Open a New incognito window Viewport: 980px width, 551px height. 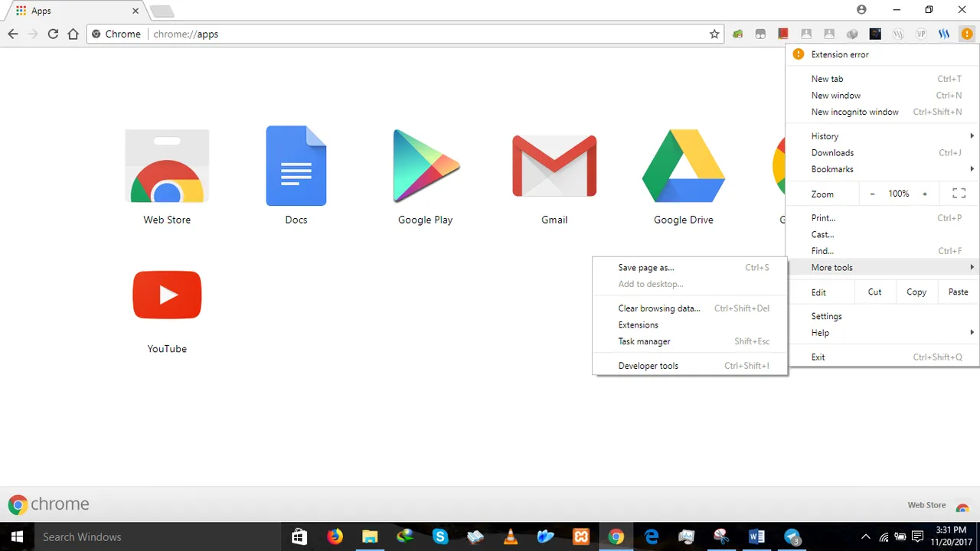(883, 112)
